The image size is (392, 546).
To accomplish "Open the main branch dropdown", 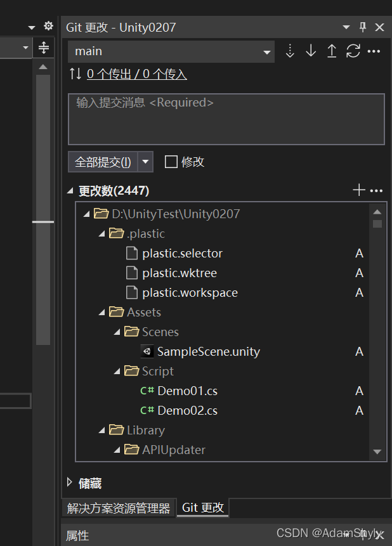I will point(267,51).
